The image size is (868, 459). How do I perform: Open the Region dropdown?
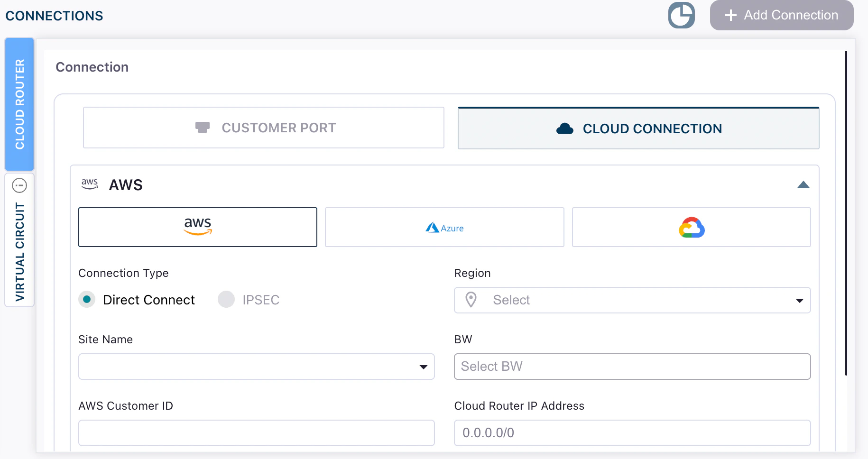(x=632, y=300)
